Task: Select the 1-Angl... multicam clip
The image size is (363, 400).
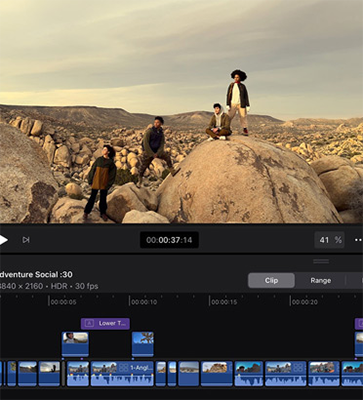Action: click(x=122, y=373)
